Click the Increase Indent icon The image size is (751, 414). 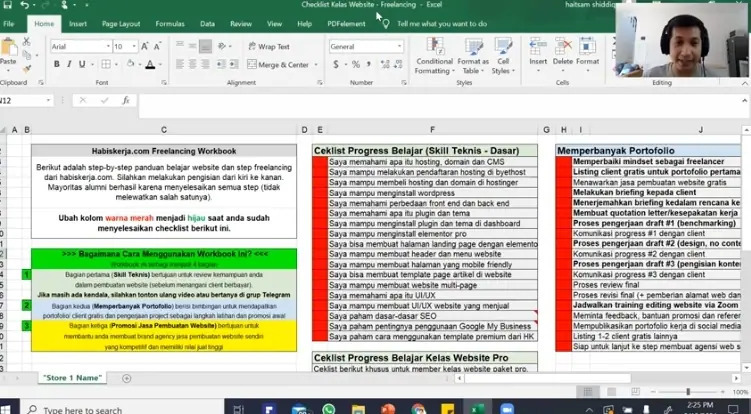(234, 64)
